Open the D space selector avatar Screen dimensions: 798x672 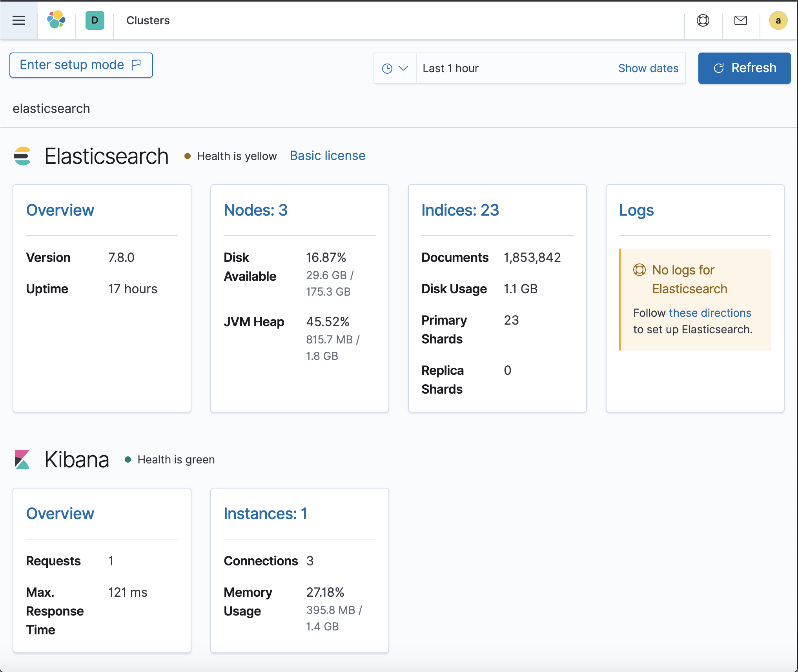coord(95,20)
